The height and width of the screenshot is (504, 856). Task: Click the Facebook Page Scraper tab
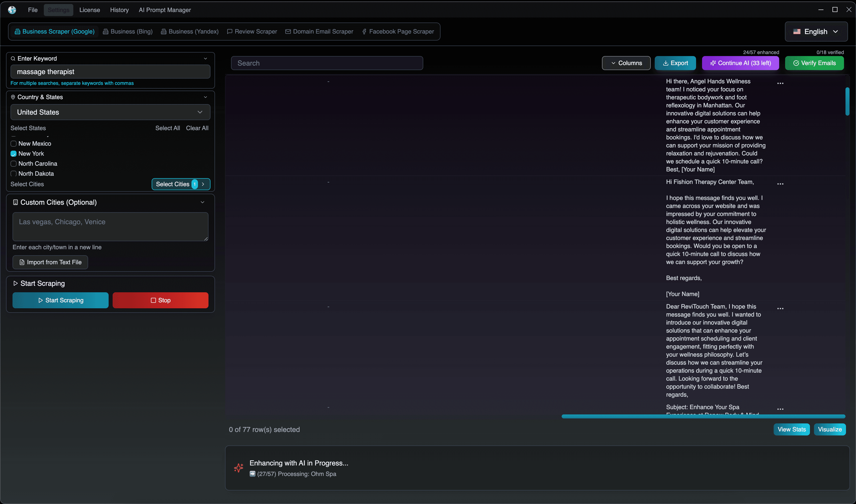(x=398, y=32)
